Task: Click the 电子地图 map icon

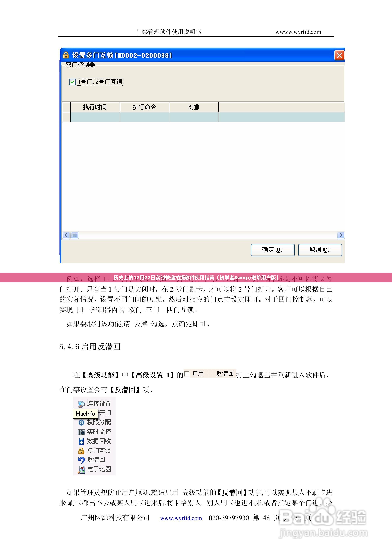Action: (81, 470)
